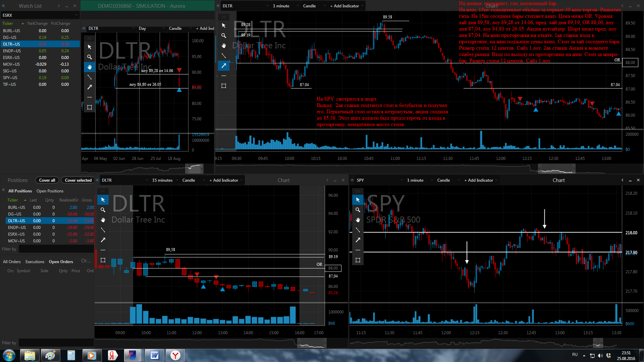Select hand pan tool in DLTR Day chart
This screenshot has width=644, height=362.
(90, 67)
